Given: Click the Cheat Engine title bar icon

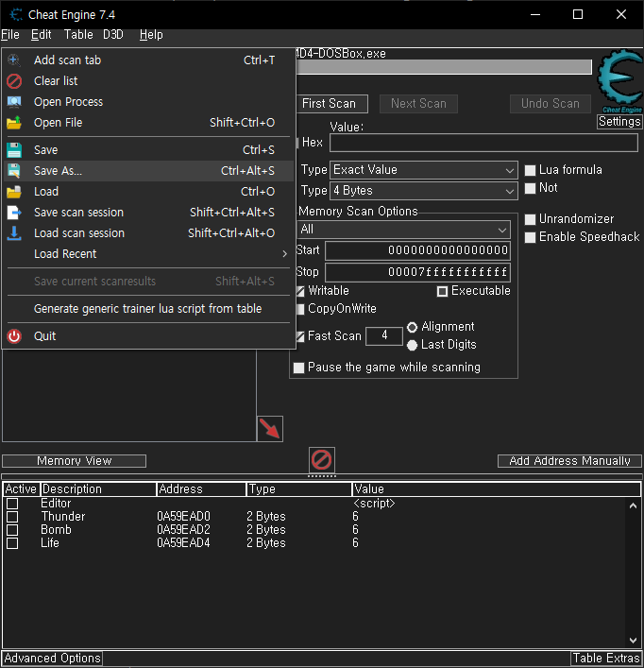Looking at the screenshot, I should point(16,15).
